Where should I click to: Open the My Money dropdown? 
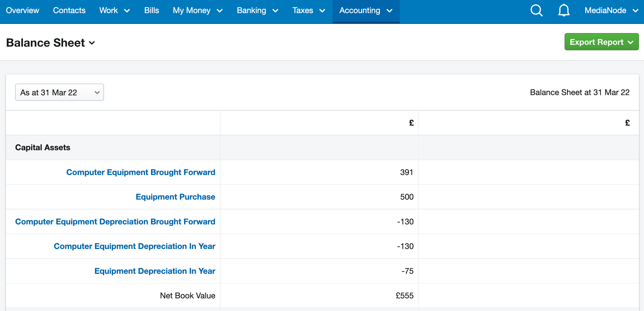pyautogui.click(x=220, y=11)
